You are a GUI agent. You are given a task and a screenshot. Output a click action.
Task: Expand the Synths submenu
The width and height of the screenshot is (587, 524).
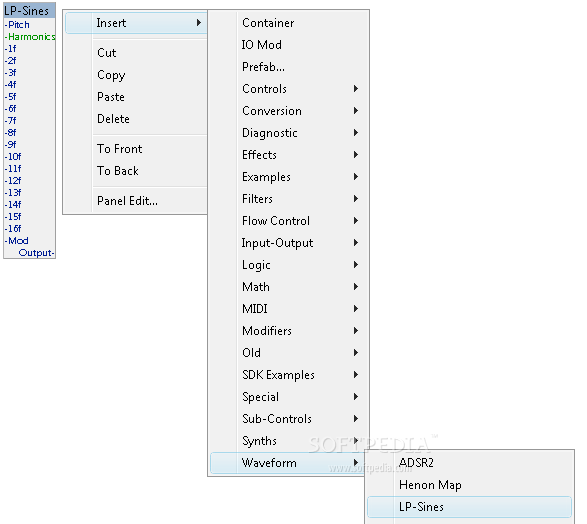click(x=288, y=441)
